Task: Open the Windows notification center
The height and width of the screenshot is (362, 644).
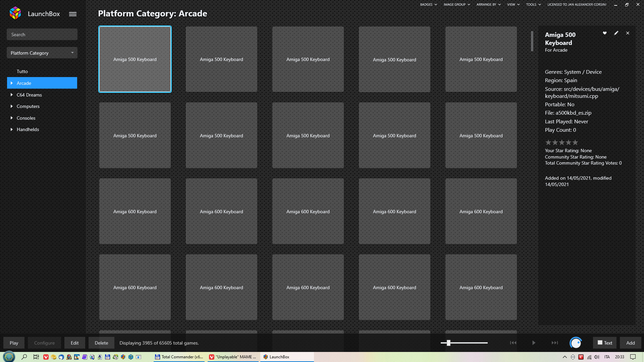Action: click(633, 357)
